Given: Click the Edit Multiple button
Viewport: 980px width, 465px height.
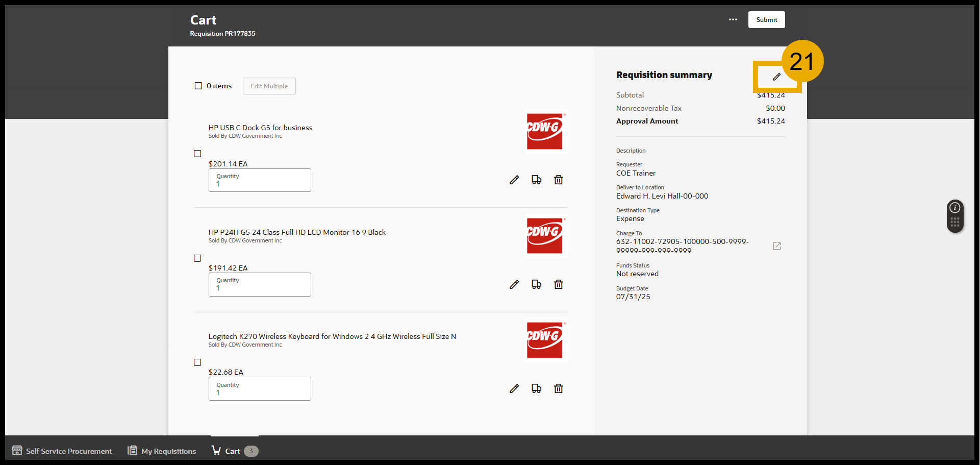Looking at the screenshot, I should (269, 86).
